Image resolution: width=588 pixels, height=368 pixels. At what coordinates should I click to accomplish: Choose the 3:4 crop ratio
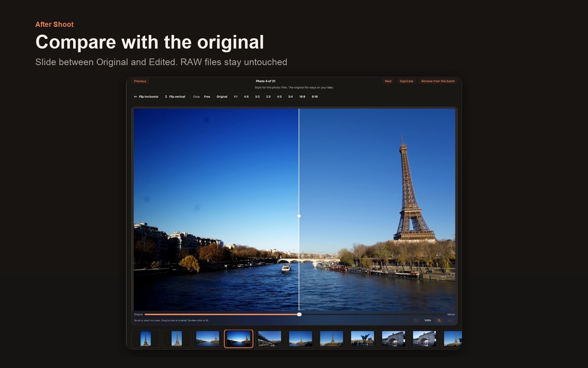pos(290,97)
